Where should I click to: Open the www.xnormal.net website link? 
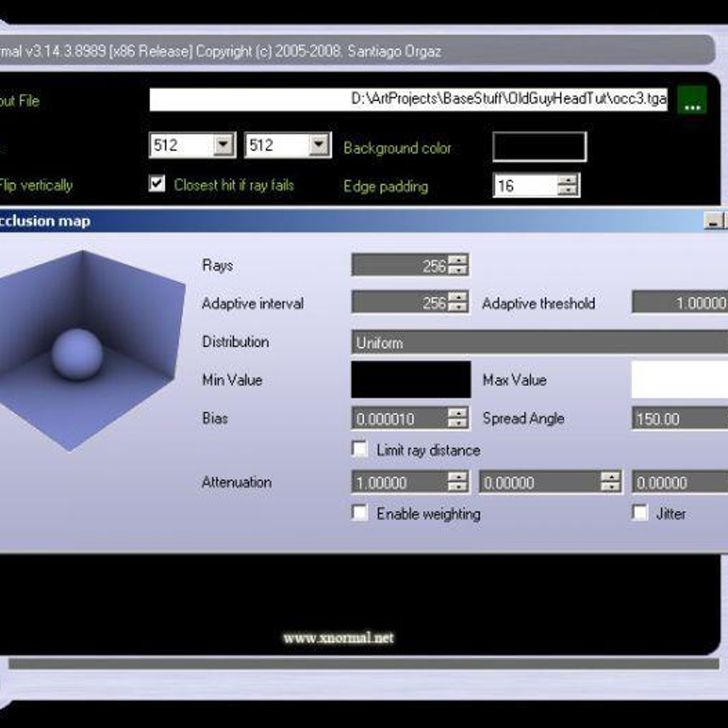point(338,638)
